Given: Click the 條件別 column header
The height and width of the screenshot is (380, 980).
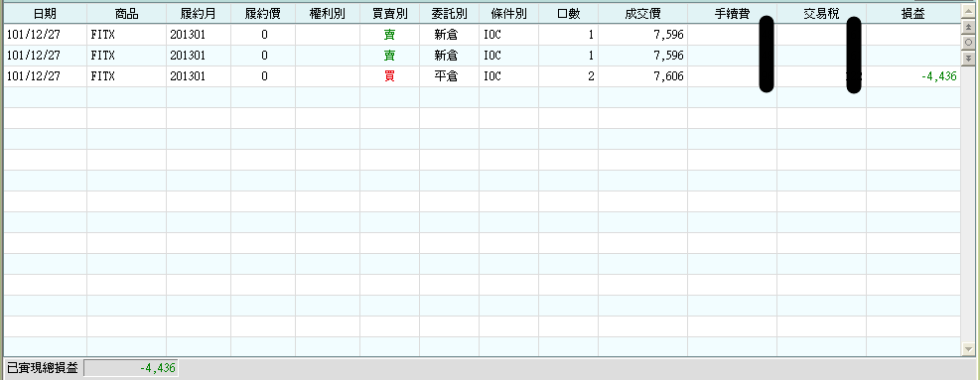Looking at the screenshot, I should [x=508, y=14].
